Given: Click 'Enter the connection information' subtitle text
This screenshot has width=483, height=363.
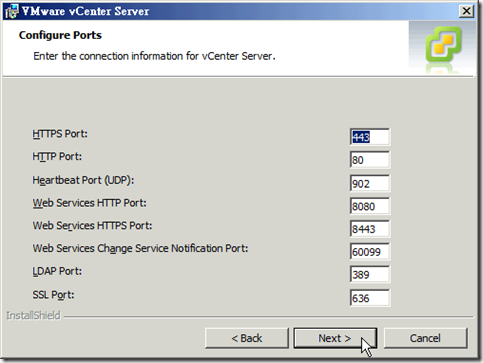Looking at the screenshot, I should 154,56.
